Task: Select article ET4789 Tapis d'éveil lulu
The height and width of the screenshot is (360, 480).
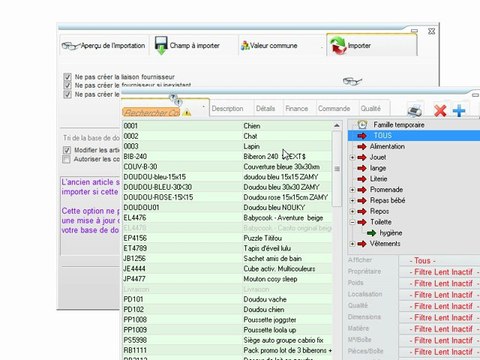Action: point(227,248)
